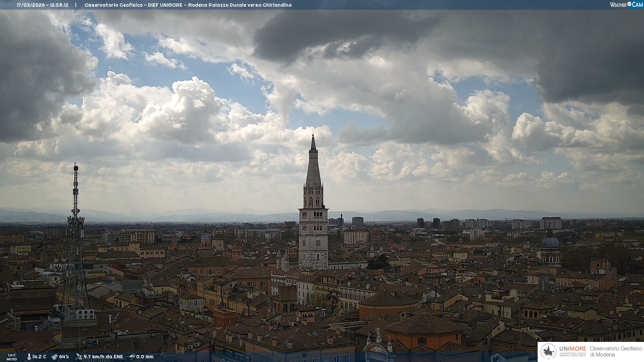Viewport: 644px width, 362px height.
Task: Click the UNIMORE university seal emblem
Action: click(x=549, y=352)
